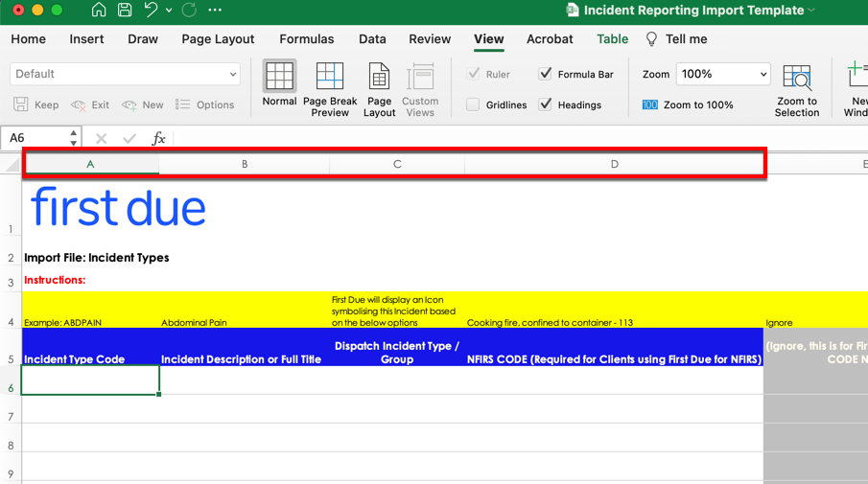Viewport: 868px width, 484px height.
Task: Click the Name Box stepper arrows
Action: tap(74, 138)
